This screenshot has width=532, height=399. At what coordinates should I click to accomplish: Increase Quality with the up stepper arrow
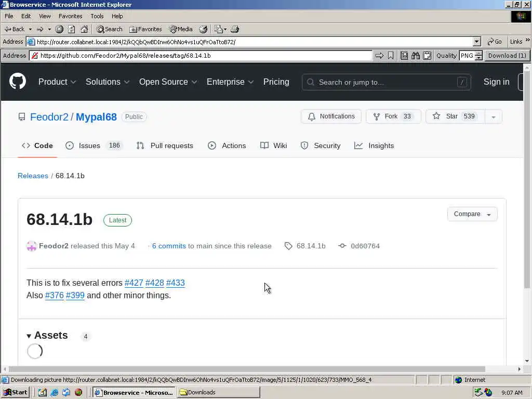(478, 54)
